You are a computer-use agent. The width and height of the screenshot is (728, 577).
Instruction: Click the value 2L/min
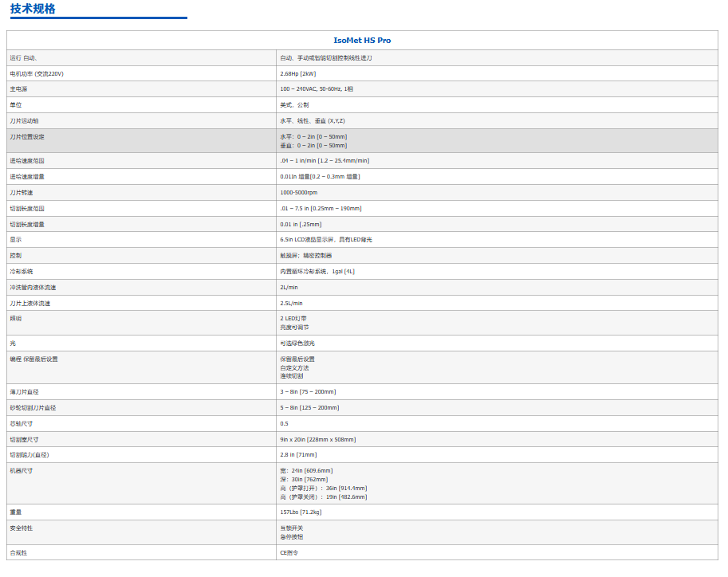[289, 288]
